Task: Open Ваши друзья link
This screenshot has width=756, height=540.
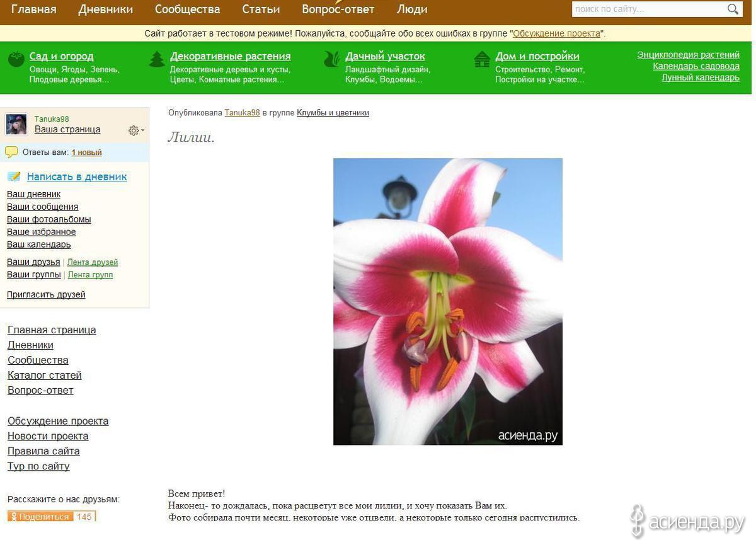Action: [33, 262]
